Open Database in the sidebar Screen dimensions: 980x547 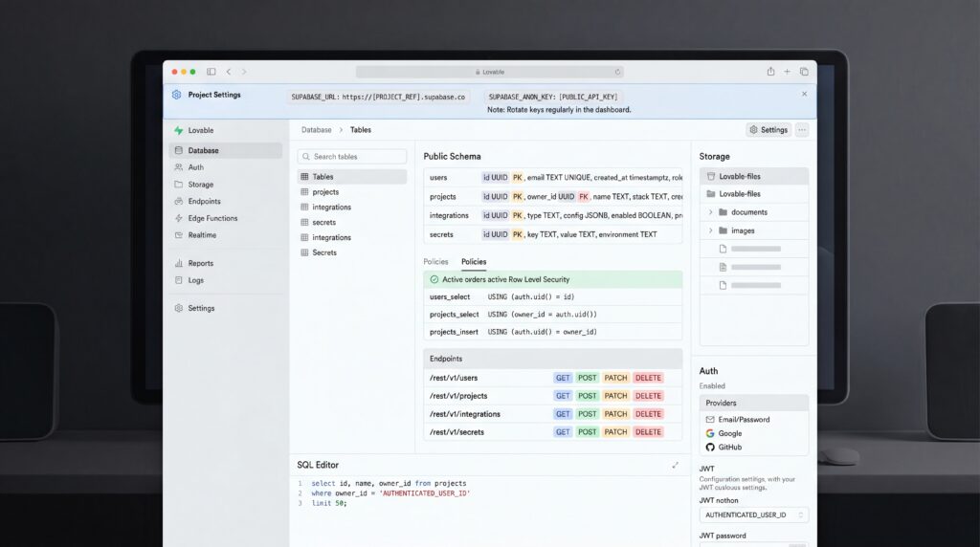point(226,150)
